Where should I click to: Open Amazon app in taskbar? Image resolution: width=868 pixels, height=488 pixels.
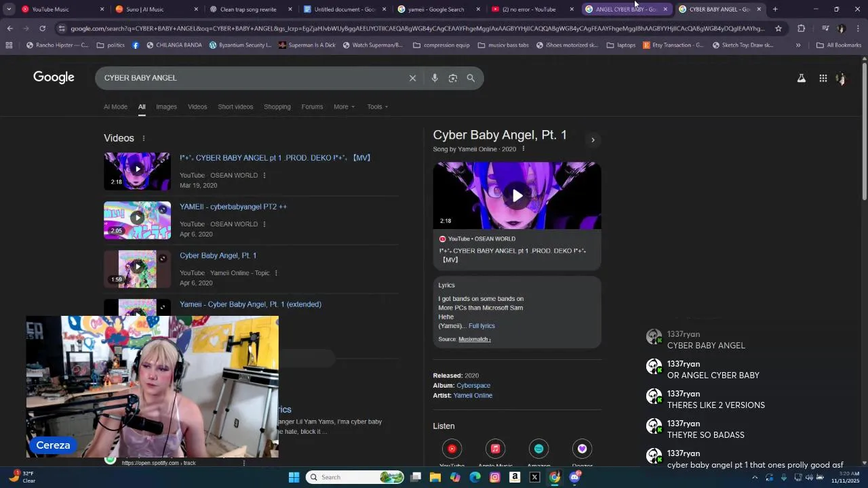515,477
